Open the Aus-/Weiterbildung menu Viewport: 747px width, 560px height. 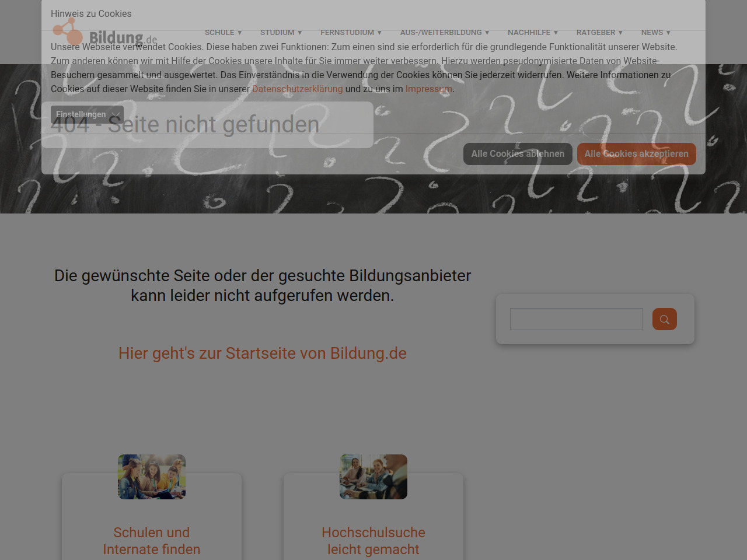445,33
